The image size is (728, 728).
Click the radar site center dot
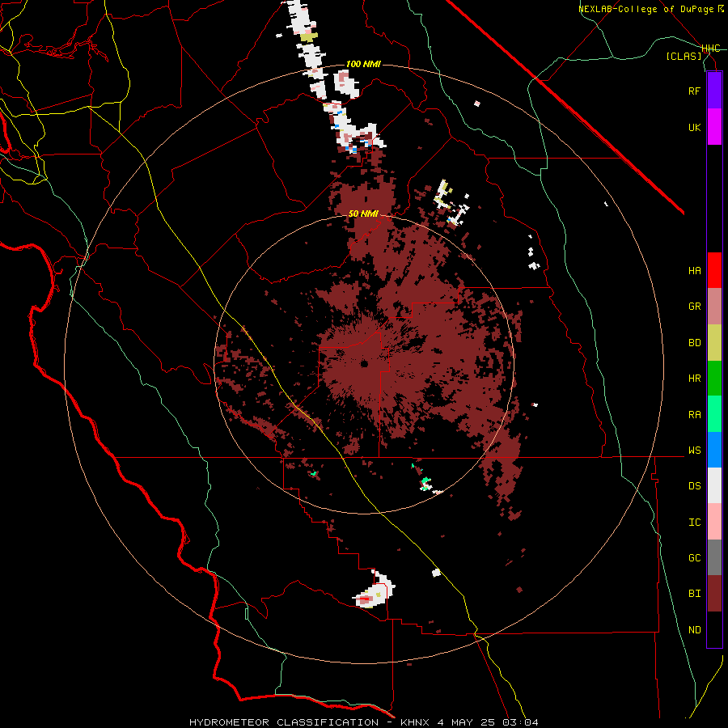pyautogui.click(x=364, y=363)
